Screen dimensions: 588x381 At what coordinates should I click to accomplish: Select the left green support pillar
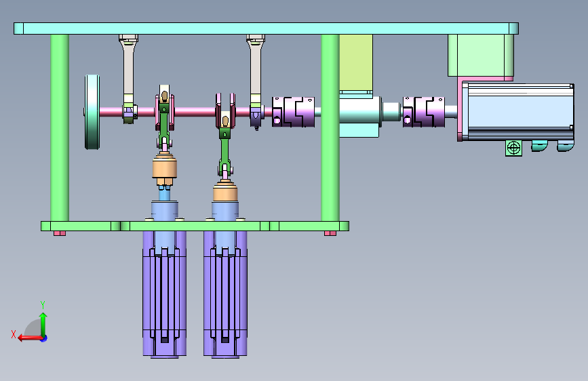point(60,127)
